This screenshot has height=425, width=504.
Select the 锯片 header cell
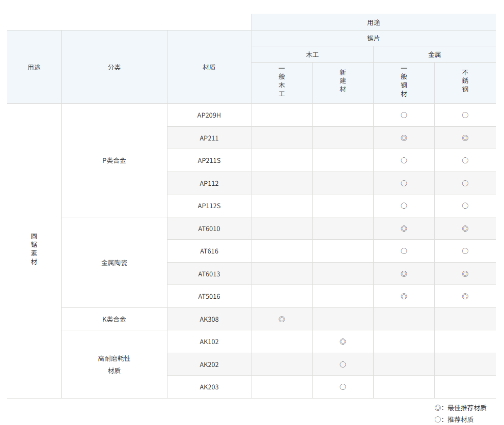coord(373,38)
